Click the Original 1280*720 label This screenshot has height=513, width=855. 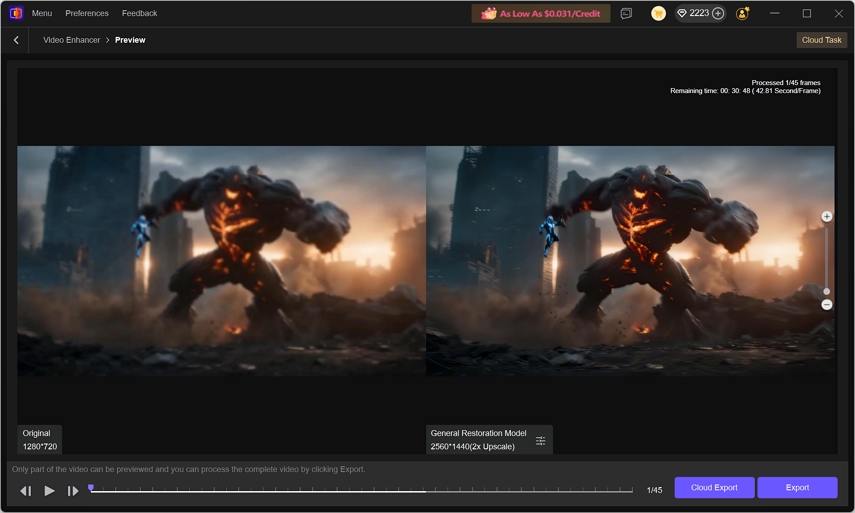[x=40, y=439]
